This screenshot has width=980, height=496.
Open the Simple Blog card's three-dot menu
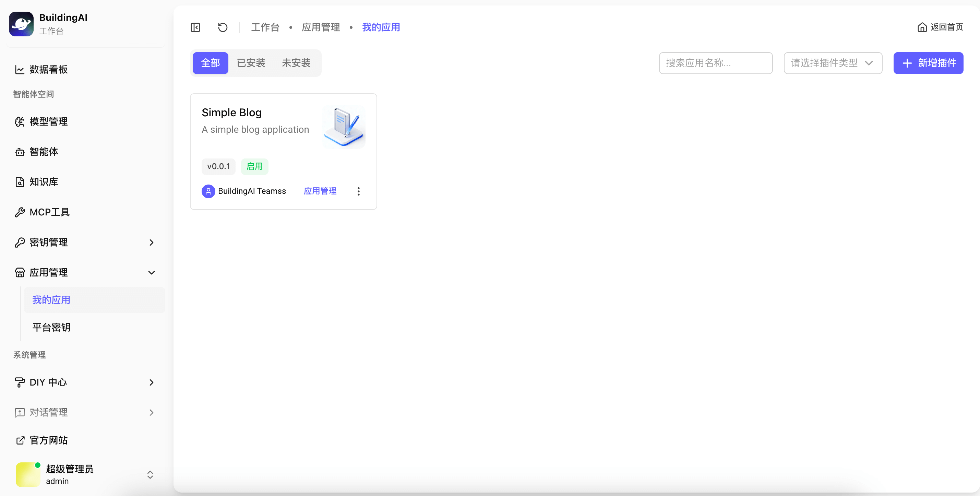pyautogui.click(x=358, y=191)
